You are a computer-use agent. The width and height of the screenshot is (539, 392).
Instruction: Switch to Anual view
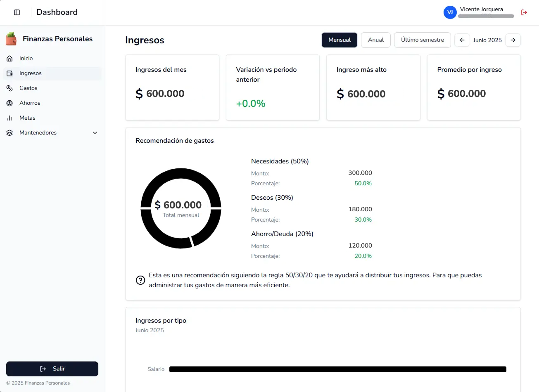(375, 40)
